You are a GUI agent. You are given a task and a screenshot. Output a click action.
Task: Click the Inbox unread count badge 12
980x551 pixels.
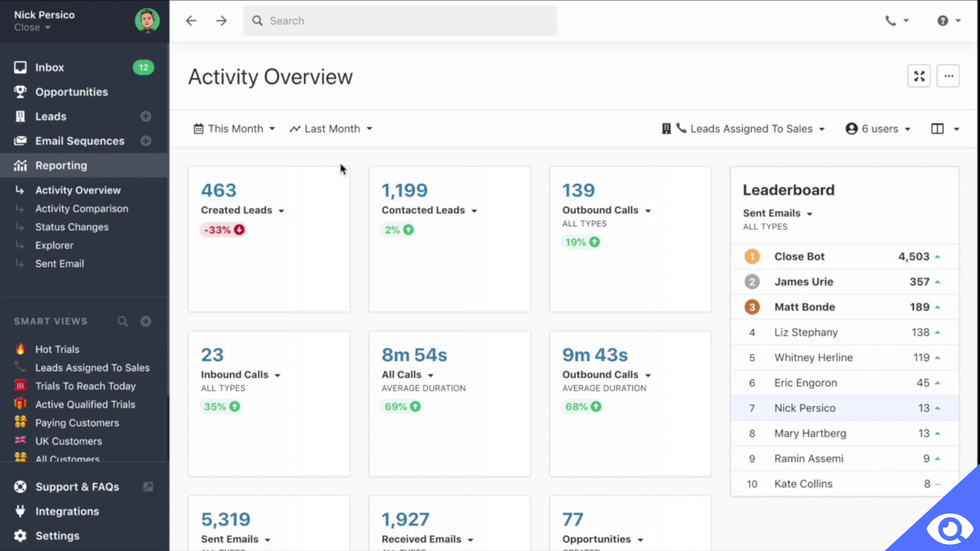[143, 67]
